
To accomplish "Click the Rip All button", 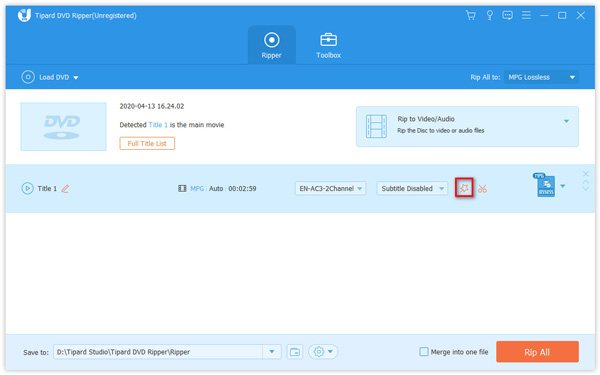I will tap(537, 352).
